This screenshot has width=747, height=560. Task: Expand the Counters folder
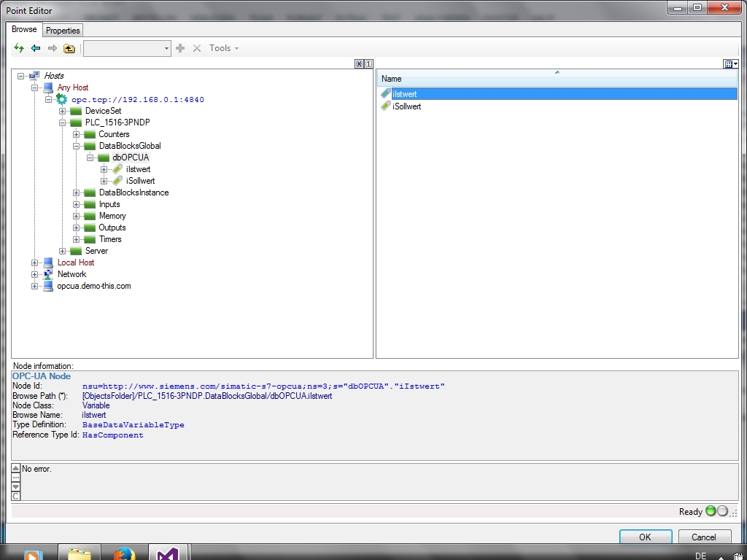click(76, 134)
